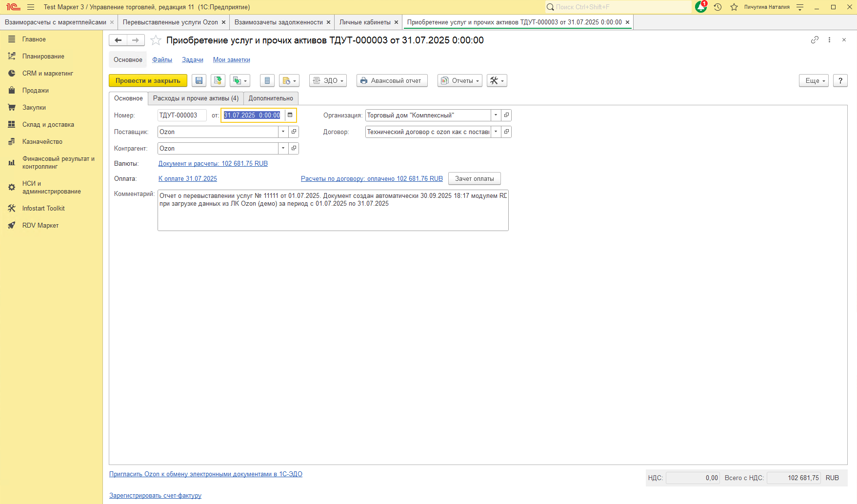Screen dimensions: 857x504
Task: Open the Организация record in new form
Action: [x=506, y=115]
